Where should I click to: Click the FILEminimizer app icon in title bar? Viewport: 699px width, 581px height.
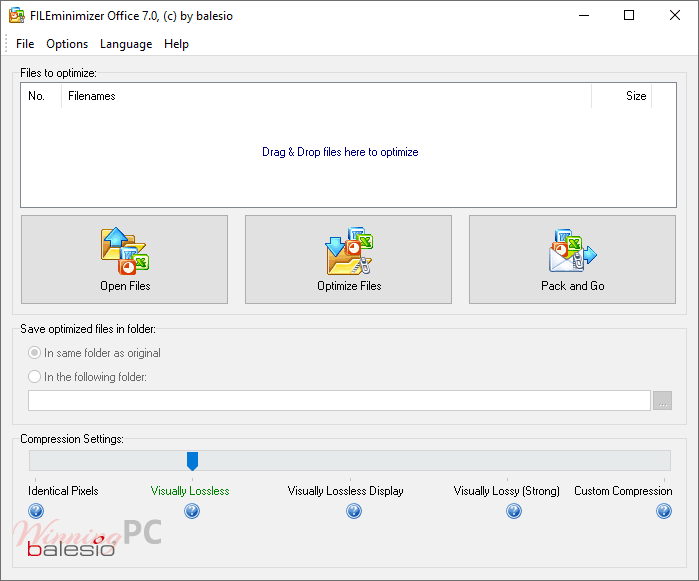pyautogui.click(x=16, y=16)
